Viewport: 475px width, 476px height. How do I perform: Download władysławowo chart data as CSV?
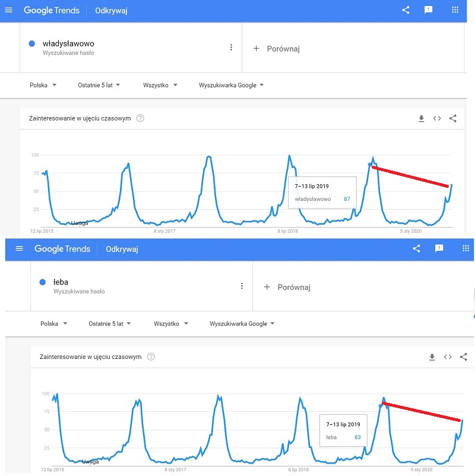(422, 118)
